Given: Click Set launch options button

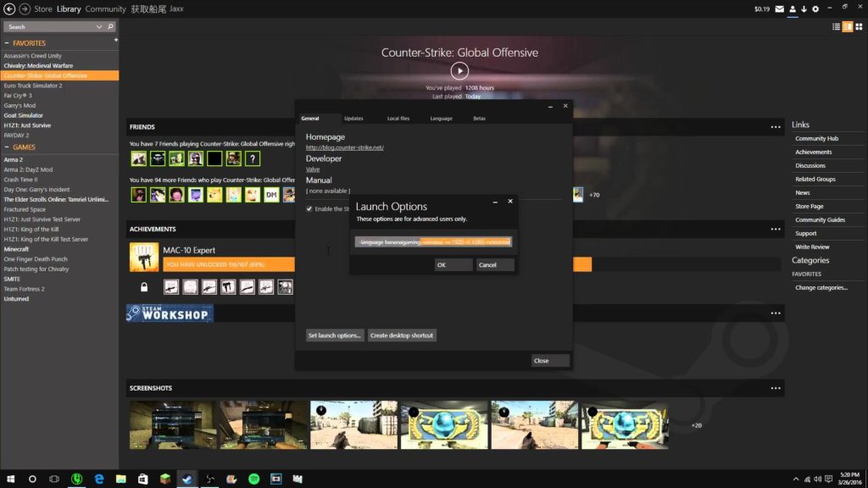Looking at the screenshot, I should [334, 335].
